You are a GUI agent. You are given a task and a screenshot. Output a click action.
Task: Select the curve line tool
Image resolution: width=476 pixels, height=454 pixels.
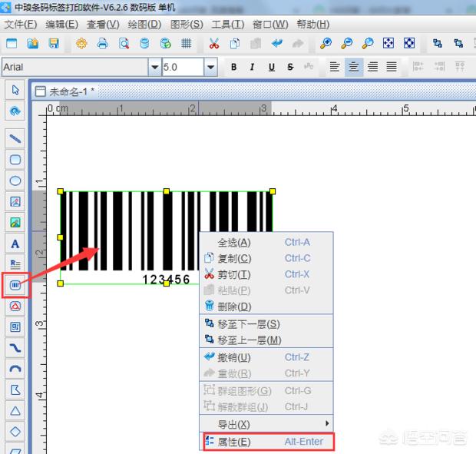(x=15, y=348)
